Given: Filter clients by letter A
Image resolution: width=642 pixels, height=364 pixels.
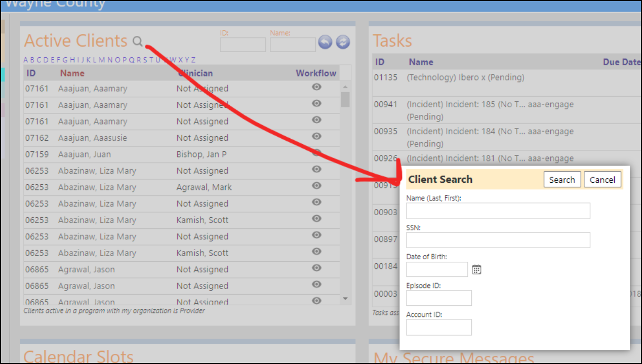Looking at the screenshot, I should tap(25, 60).
